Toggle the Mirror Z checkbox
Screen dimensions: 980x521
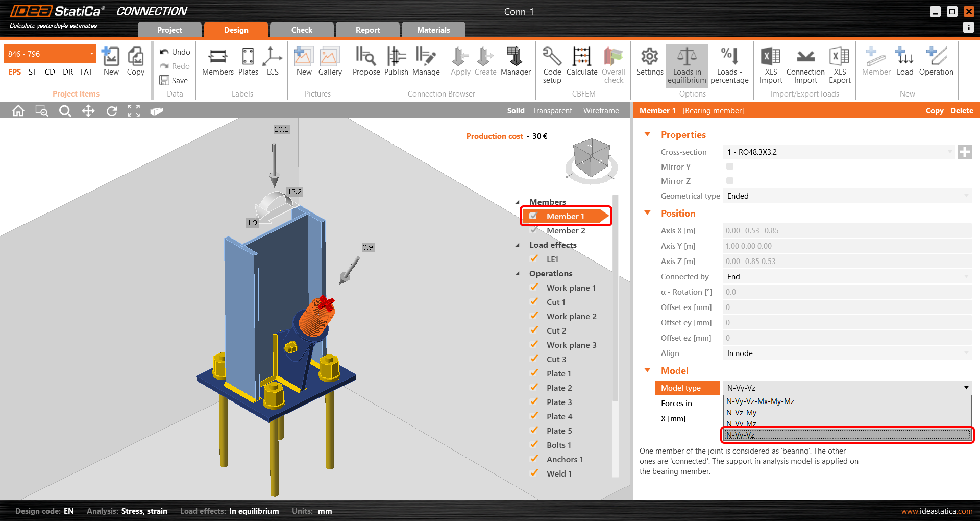tap(730, 181)
